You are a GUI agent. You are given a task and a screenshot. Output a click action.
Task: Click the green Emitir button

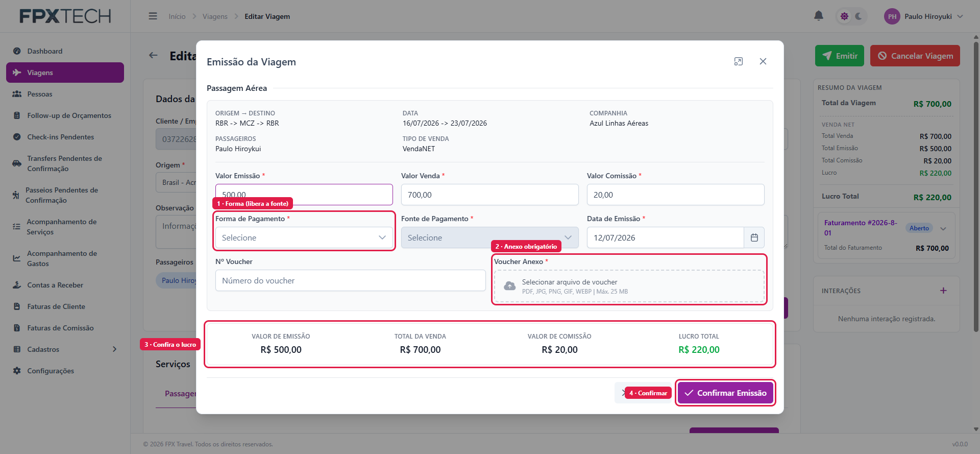click(840, 56)
